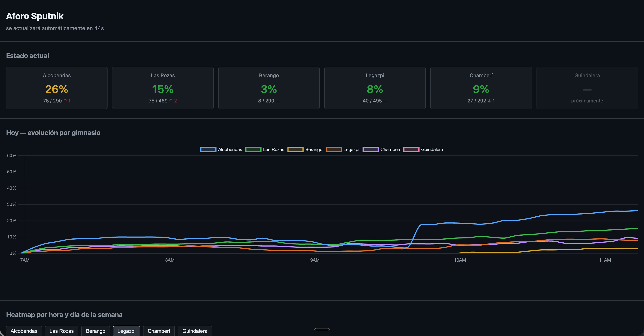
Task: Click the 8% occupancy value
Action: (375, 89)
